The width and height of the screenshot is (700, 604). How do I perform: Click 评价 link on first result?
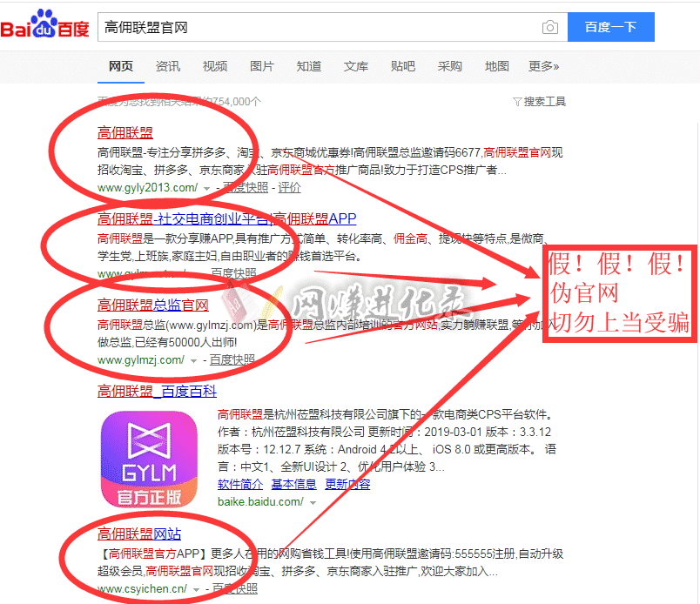click(289, 187)
